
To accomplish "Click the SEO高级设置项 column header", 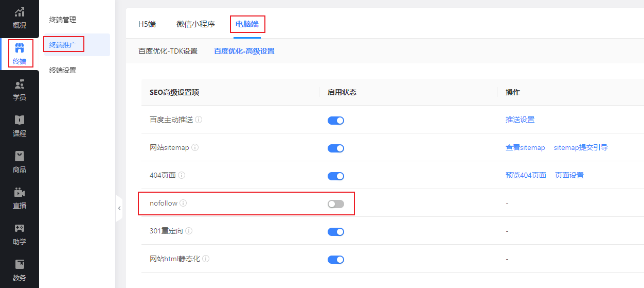I will click(174, 92).
